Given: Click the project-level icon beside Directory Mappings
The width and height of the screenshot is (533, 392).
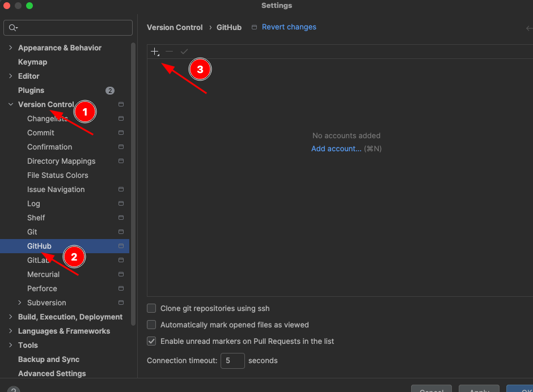Looking at the screenshot, I should tap(121, 161).
